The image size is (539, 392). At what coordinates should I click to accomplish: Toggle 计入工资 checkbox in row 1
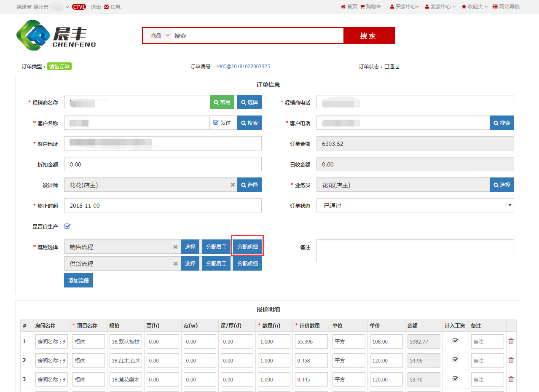click(455, 341)
